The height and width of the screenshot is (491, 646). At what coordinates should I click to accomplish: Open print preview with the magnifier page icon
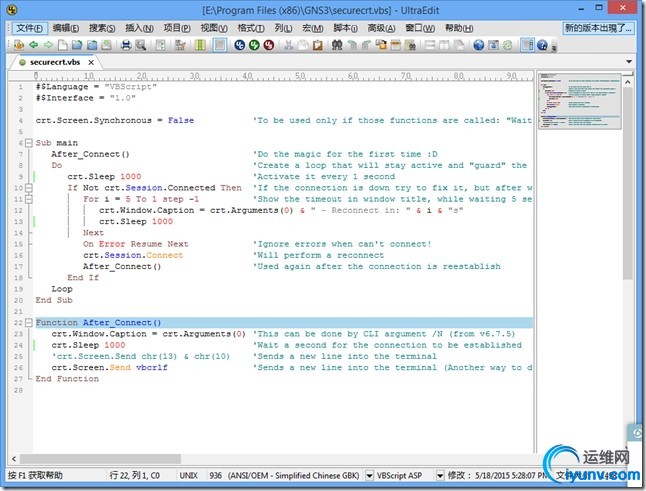pos(140,44)
